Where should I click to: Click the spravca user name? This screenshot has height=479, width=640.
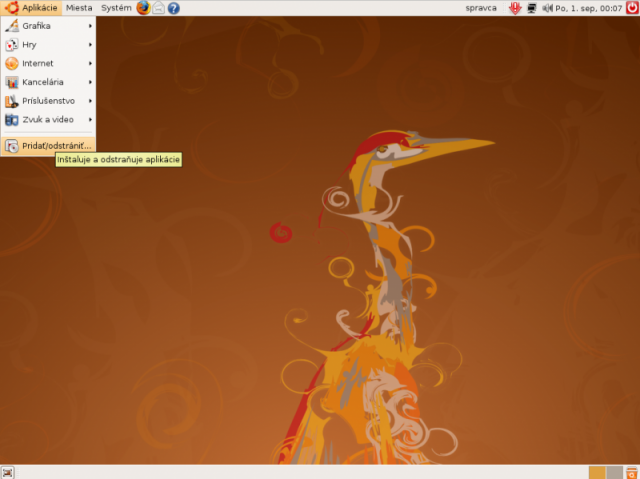pyautogui.click(x=481, y=8)
